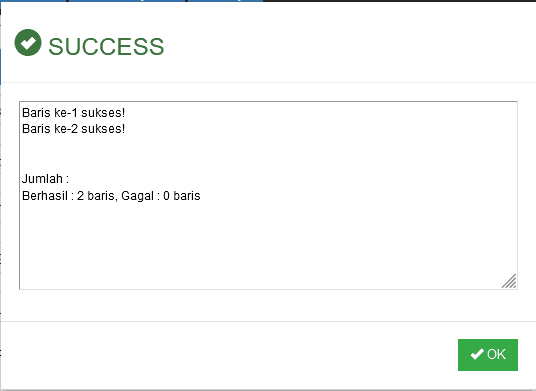Viewport: 536px width, 391px height.
Task: Click the word "sukses!" in first row
Action: tap(103, 112)
